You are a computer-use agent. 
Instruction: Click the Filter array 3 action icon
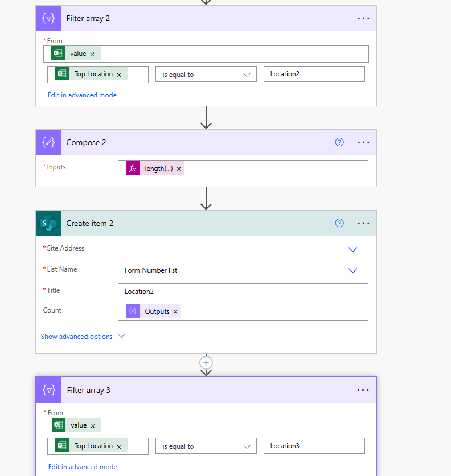tap(48, 389)
